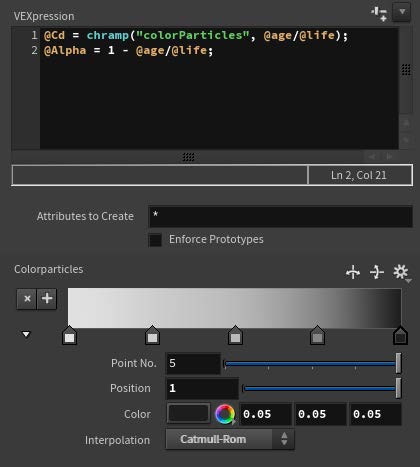Click the Attributes to Create label
This screenshot has height=467, width=420.
[85, 216]
